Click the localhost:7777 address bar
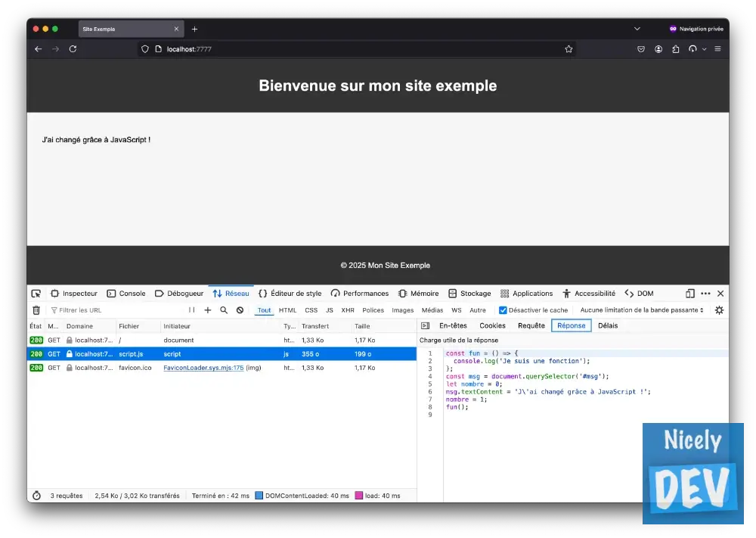 click(357, 48)
